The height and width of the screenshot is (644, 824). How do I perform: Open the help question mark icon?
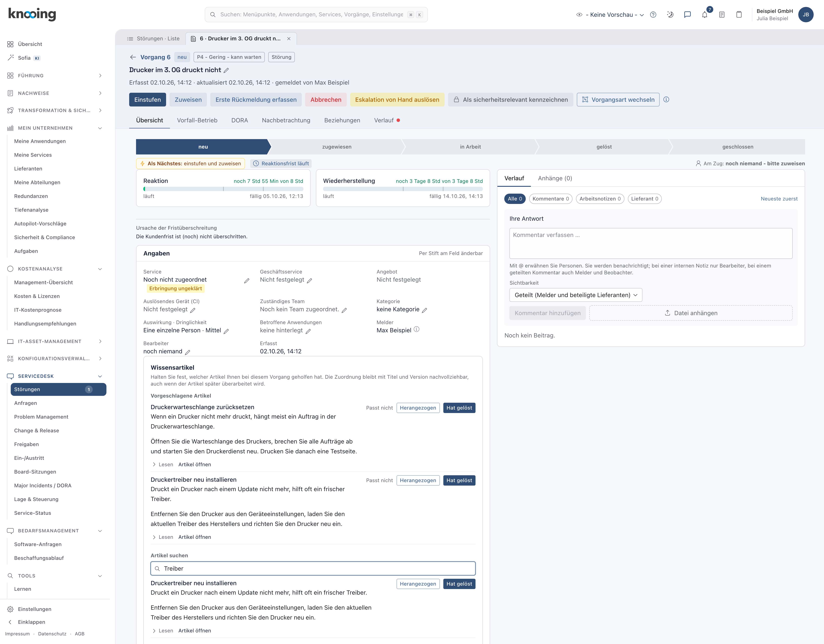pos(653,15)
